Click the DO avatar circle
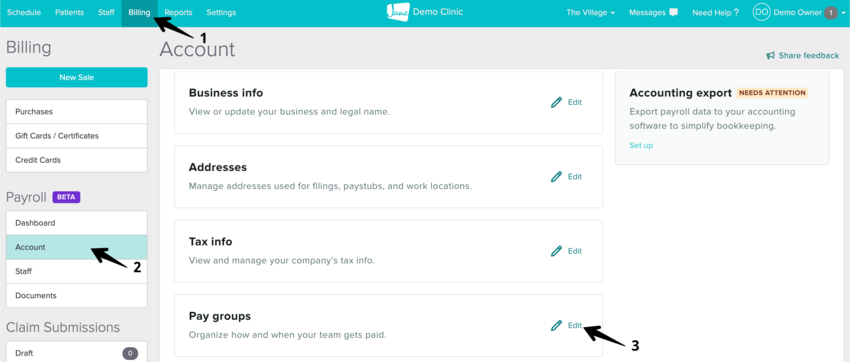The height and width of the screenshot is (362, 850). coord(761,12)
